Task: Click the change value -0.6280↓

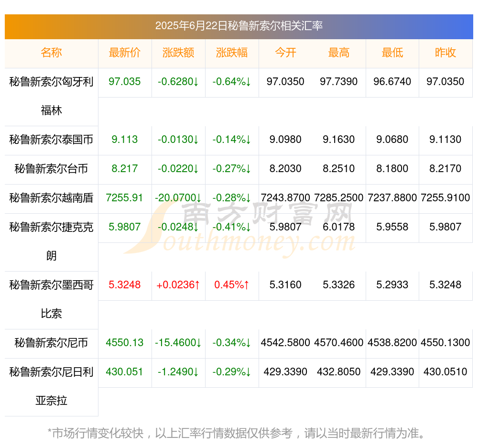Action: coord(178,82)
